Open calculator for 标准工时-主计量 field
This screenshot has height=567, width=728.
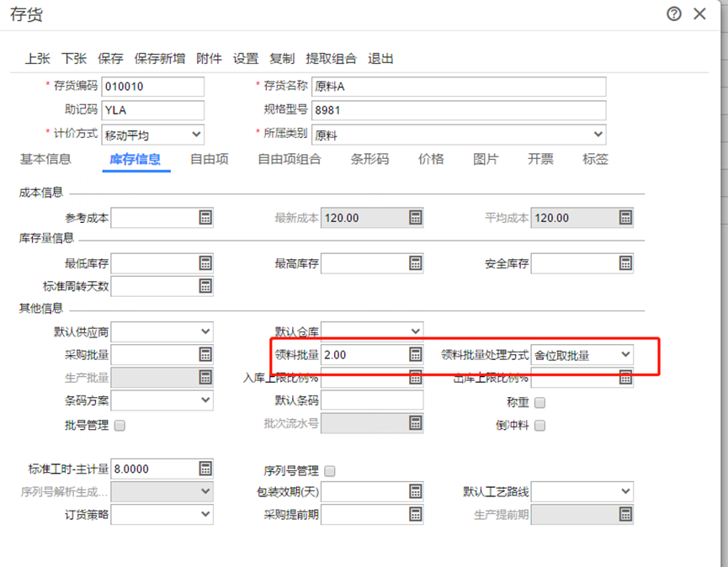(205, 469)
